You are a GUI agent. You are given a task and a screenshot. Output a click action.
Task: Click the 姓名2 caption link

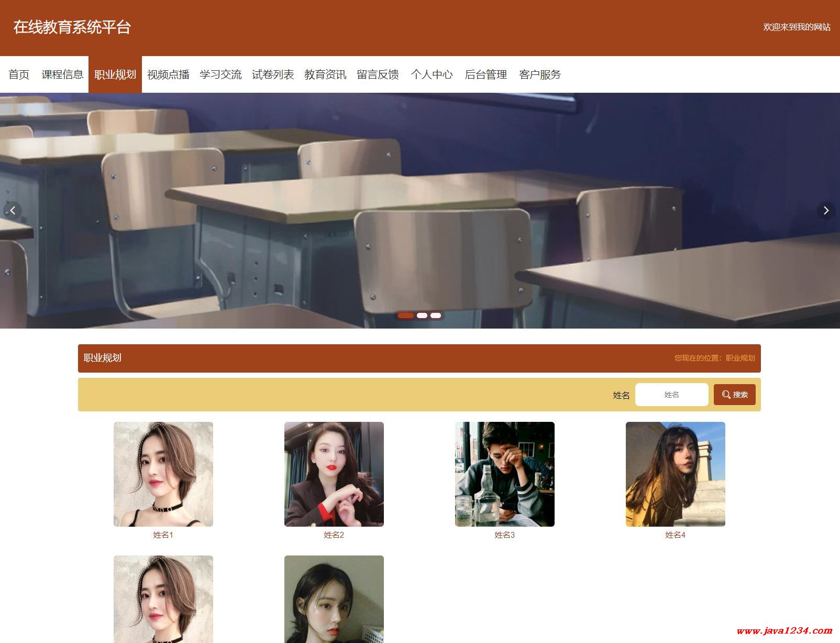click(334, 535)
